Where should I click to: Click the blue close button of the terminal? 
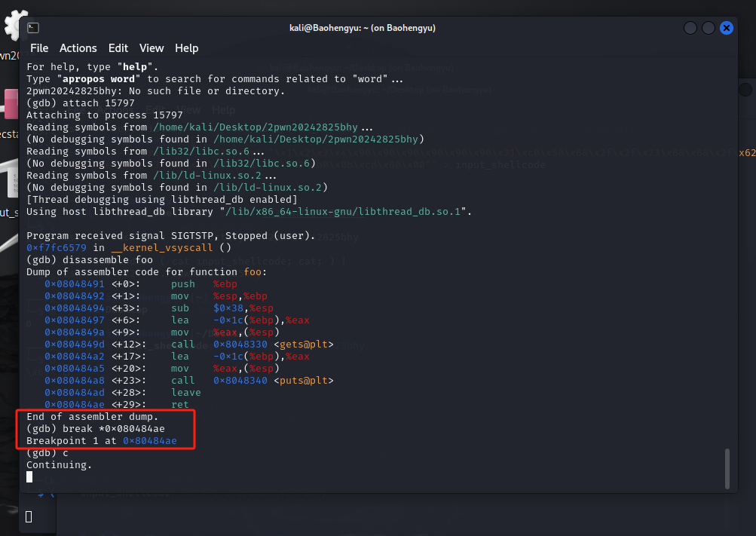click(726, 28)
